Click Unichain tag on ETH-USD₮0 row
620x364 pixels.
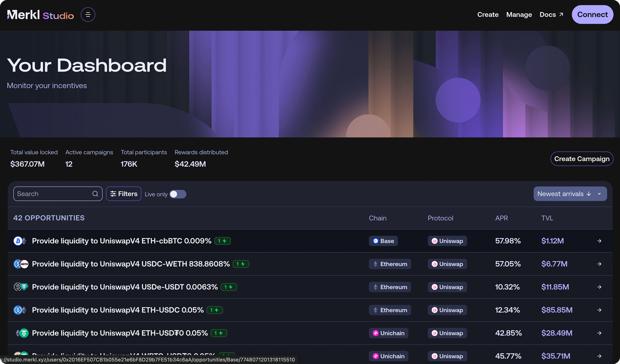click(x=388, y=333)
